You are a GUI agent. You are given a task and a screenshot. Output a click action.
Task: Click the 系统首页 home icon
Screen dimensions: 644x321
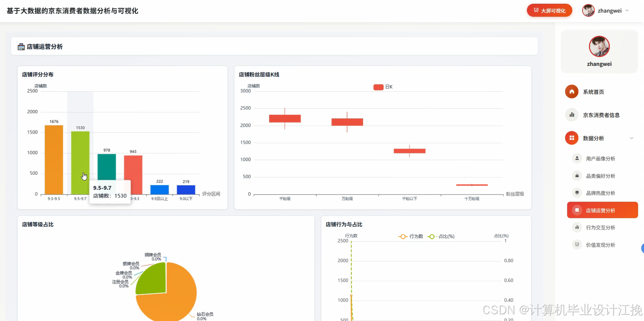point(572,92)
